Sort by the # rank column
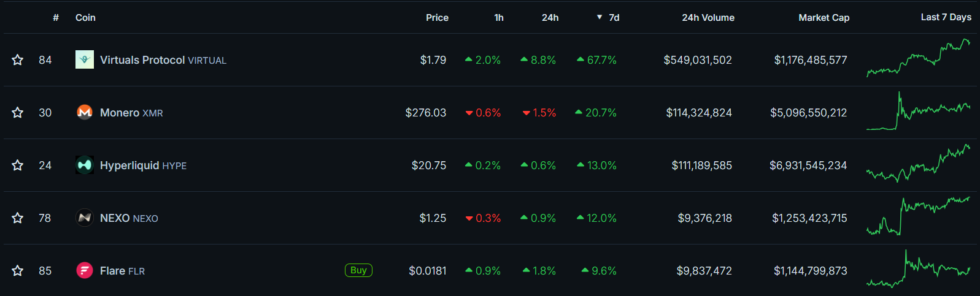The image size is (980, 296). (56, 18)
